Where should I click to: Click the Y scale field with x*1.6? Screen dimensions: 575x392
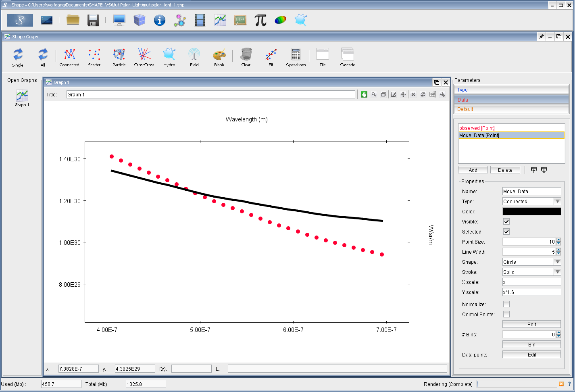(531, 292)
